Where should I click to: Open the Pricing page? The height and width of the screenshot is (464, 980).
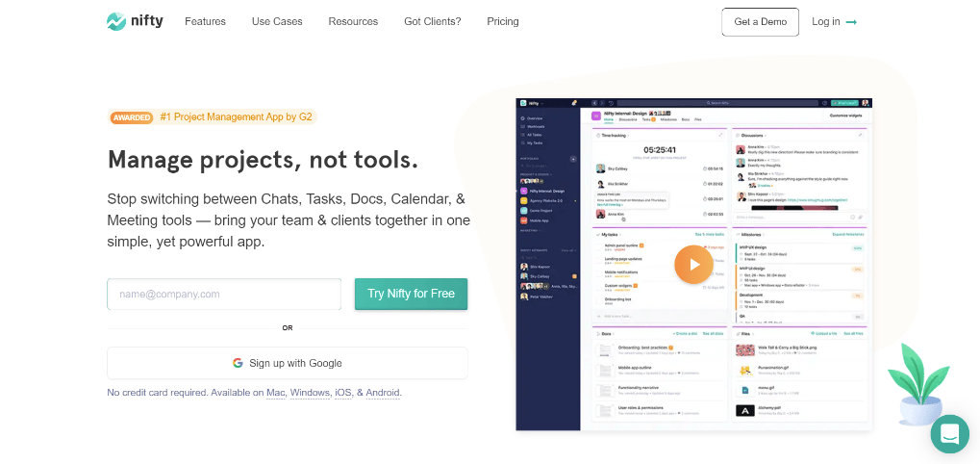(502, 21)
